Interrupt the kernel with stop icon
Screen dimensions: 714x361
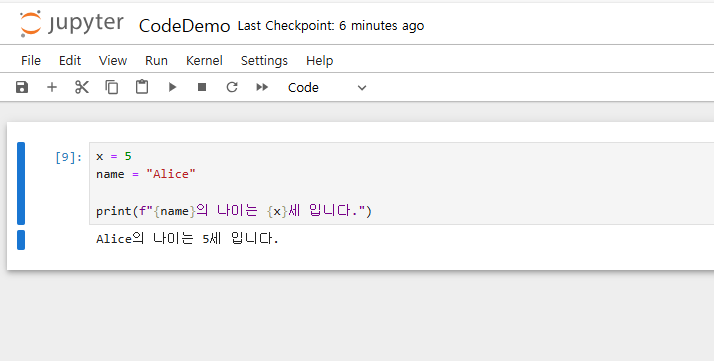pos(202,87)
